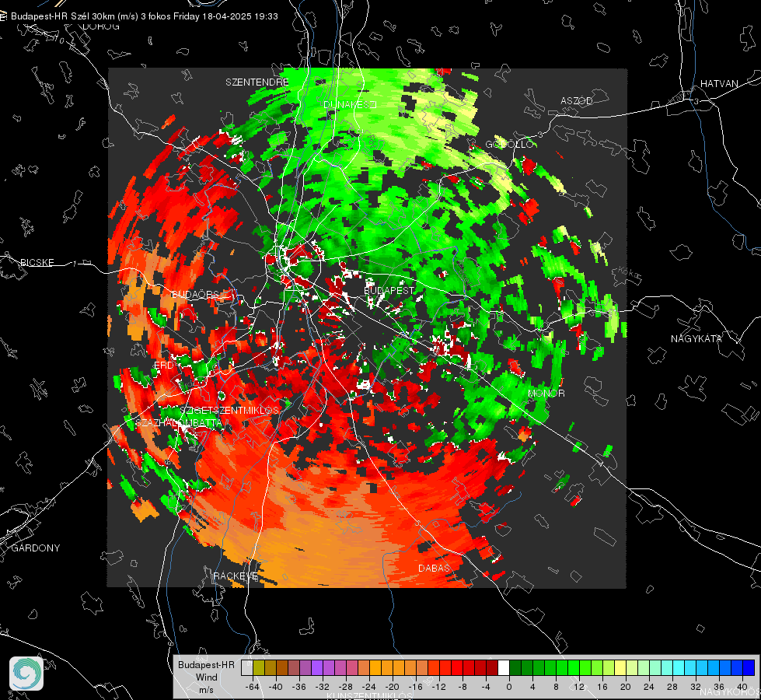The width and height of the screenshot is (761, 700).
Task: Click the -16 legend value
Action: (415, 687)
